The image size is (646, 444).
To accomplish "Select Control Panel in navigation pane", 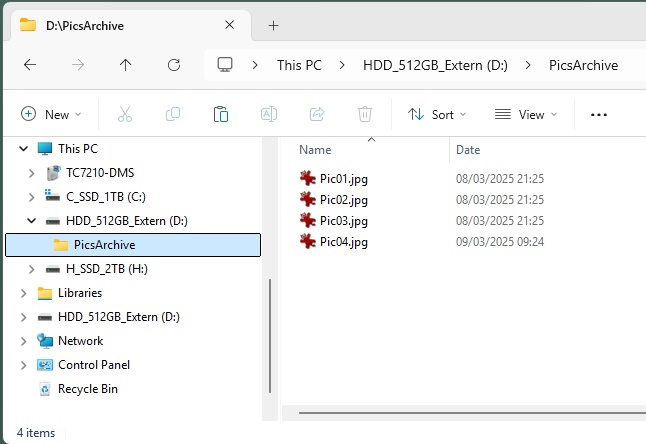I will pyautogui.click(x=94, y=365).
